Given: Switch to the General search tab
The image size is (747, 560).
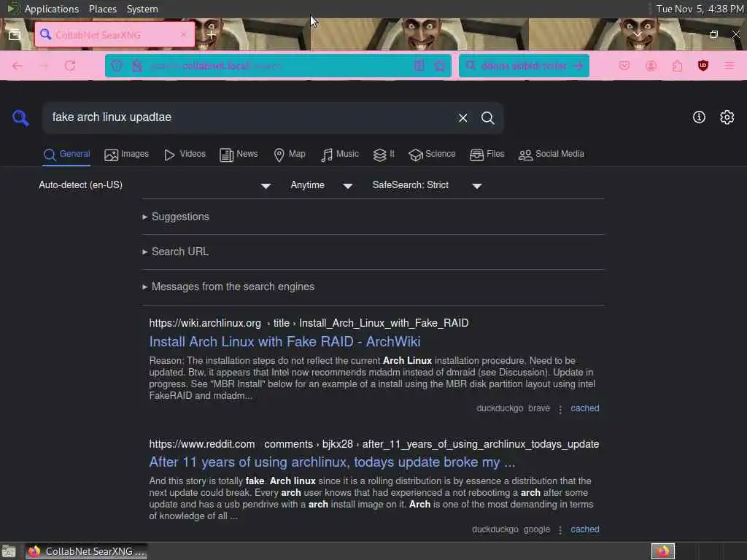Looking at the screenshot, I should (x=66, y=155).
